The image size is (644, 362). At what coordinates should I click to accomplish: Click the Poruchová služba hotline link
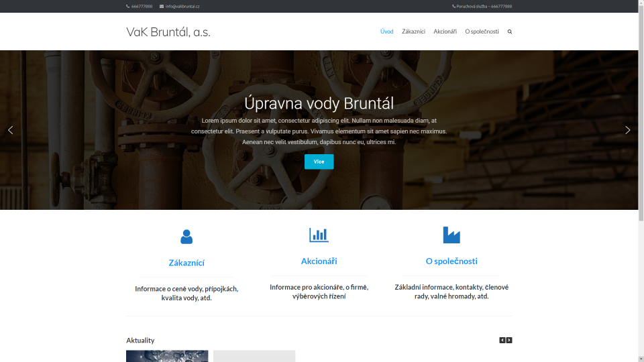click(484, 6)
